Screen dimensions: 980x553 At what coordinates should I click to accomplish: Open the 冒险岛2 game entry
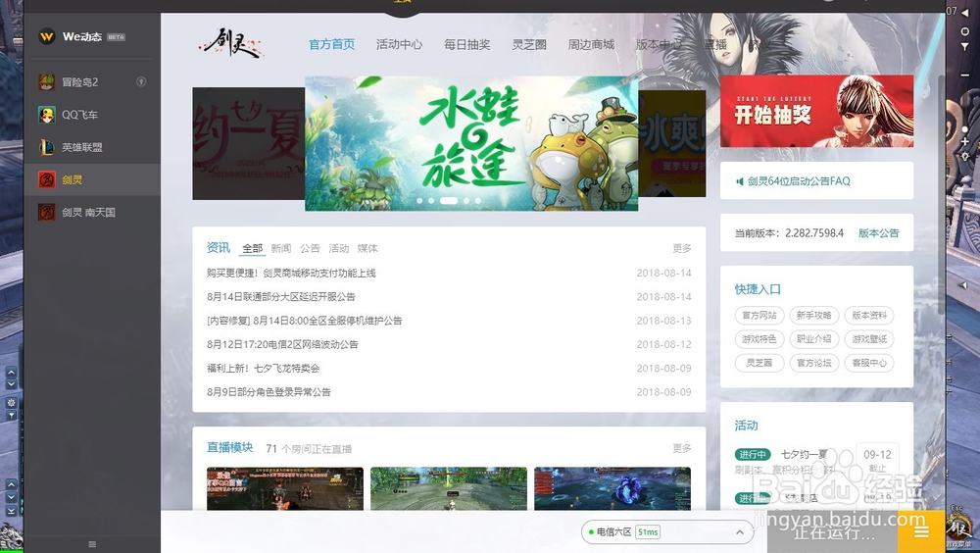pos(92,82)
